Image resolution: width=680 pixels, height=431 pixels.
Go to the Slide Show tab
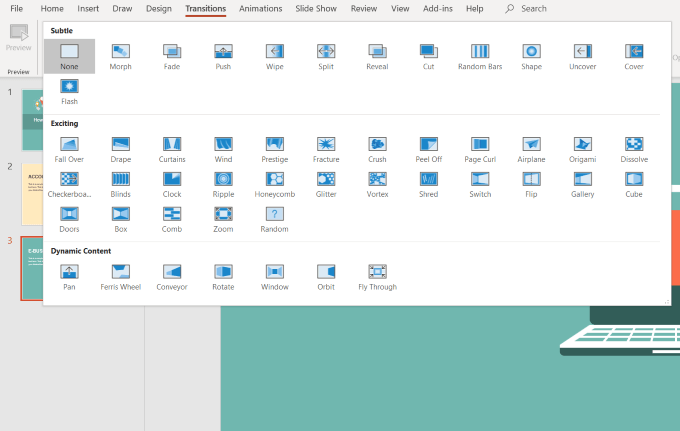pos(316,8)
